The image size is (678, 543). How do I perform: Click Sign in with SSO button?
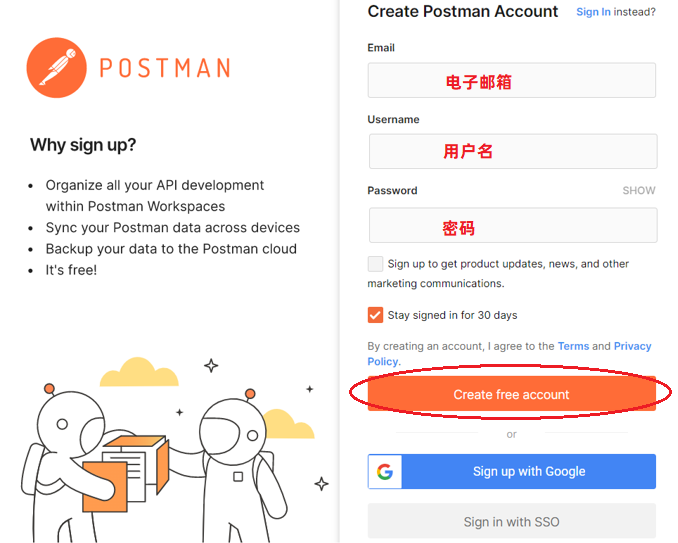point(511,522)
